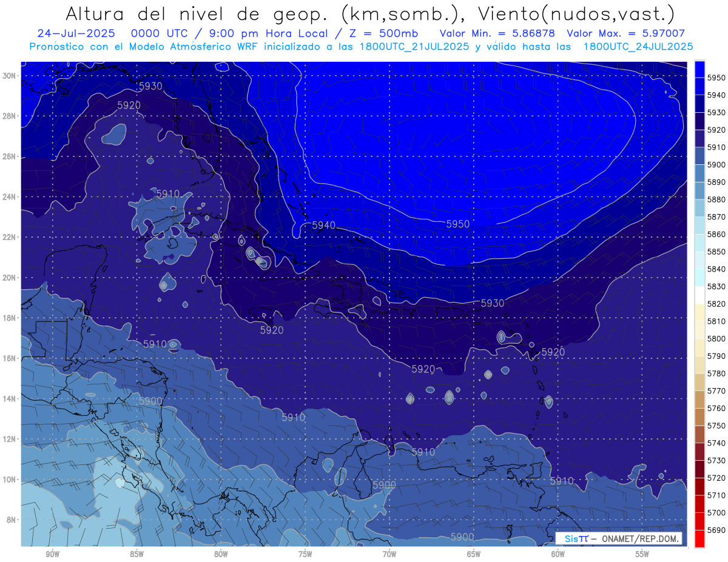Click the 5940 contour label on the map
The height and width of the screenshot is (562, 728).
(x=323, y=225)
